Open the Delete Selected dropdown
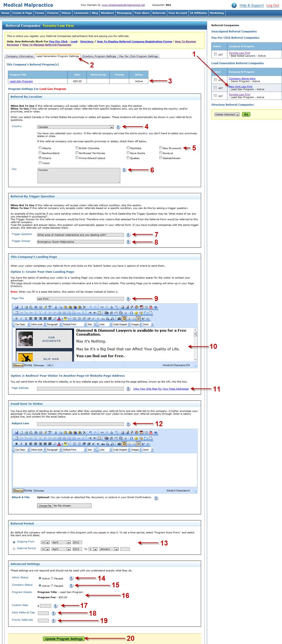 click(227, 114)
